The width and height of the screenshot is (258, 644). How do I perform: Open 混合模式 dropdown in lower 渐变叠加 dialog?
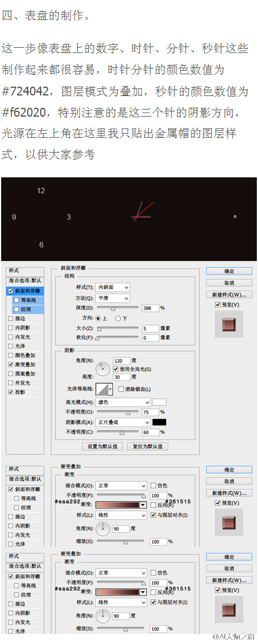[121, 573]
